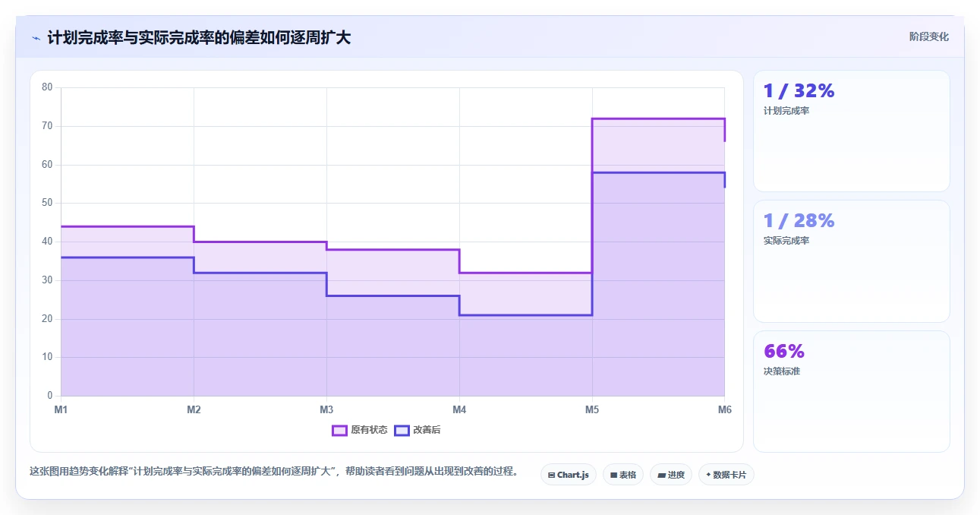Click the M6 x-axis label

click(724, 409)
